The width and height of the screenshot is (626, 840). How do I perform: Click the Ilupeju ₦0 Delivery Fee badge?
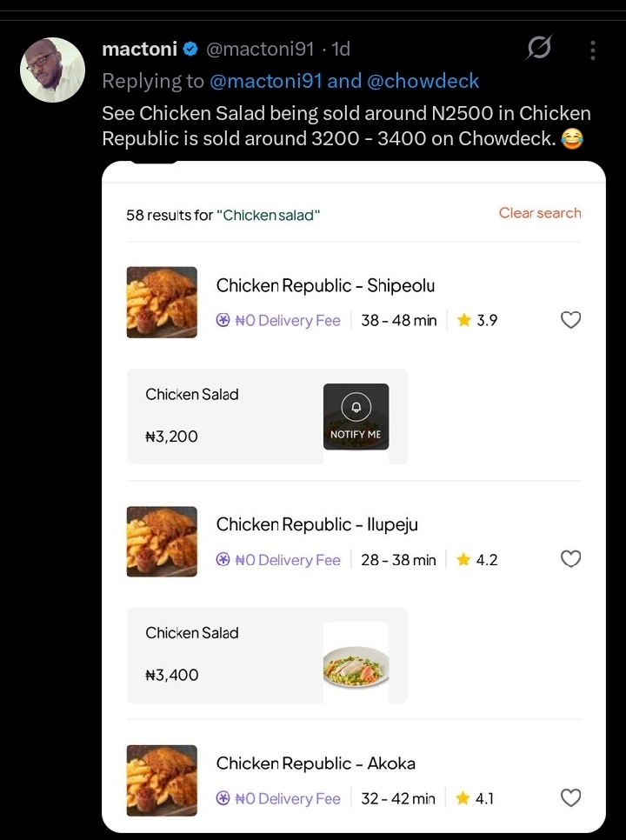tap(278, 560)
